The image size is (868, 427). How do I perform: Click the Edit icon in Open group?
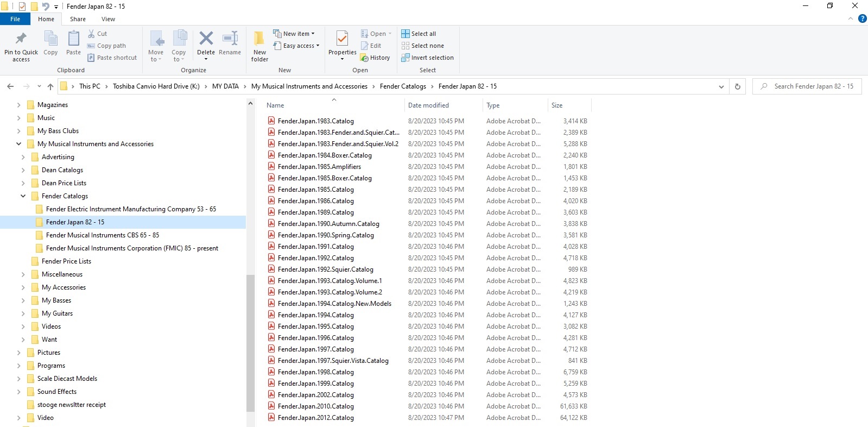(x=365, y=46)
